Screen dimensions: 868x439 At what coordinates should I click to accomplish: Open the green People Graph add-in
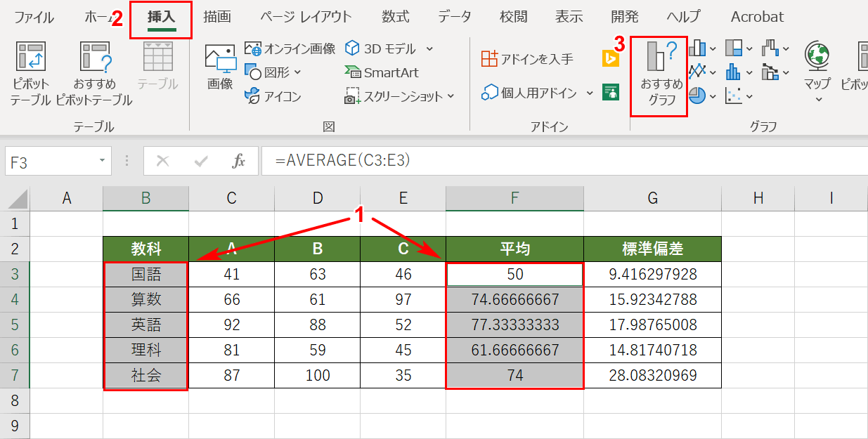coord(609,92)
